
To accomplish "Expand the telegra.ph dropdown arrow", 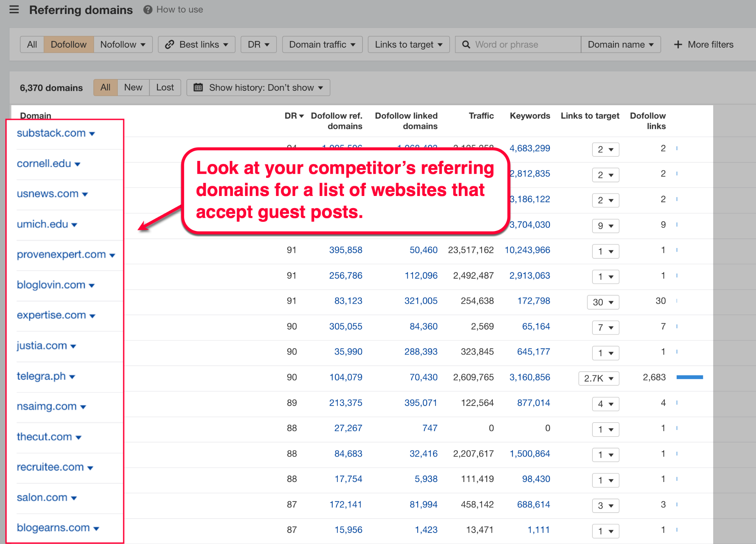I will point(72,377).
